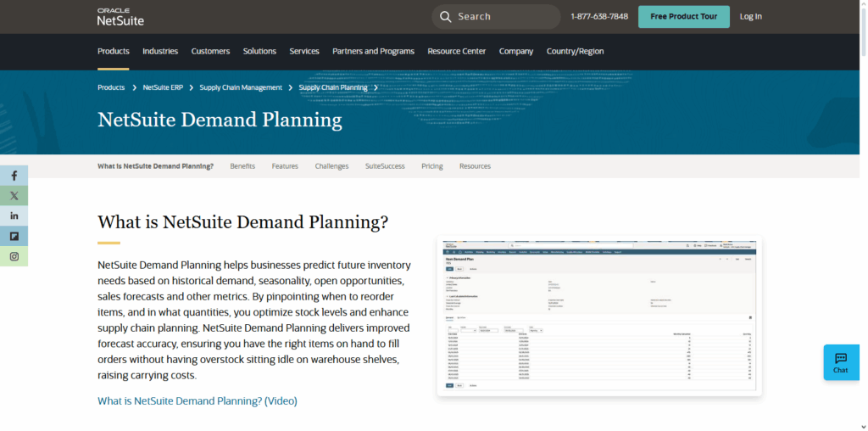Click the Oracle NetSuite logo
This screenshot has height=431, width=868.
120,17
